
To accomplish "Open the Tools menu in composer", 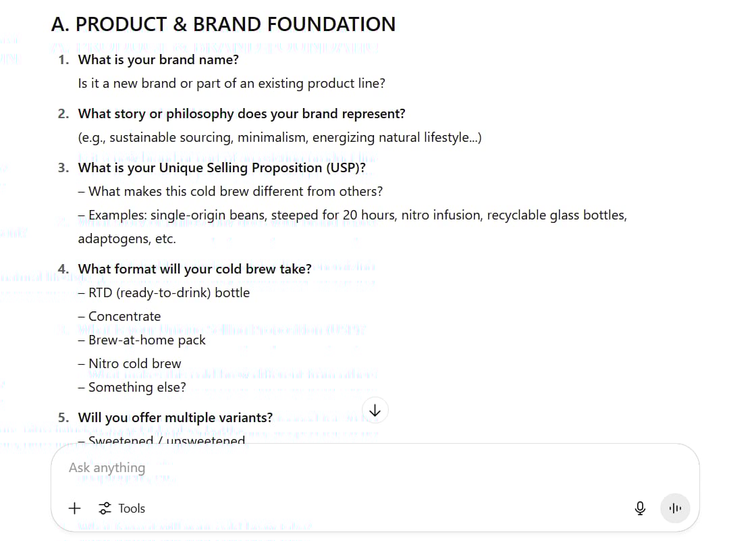I will pos(122,508).
